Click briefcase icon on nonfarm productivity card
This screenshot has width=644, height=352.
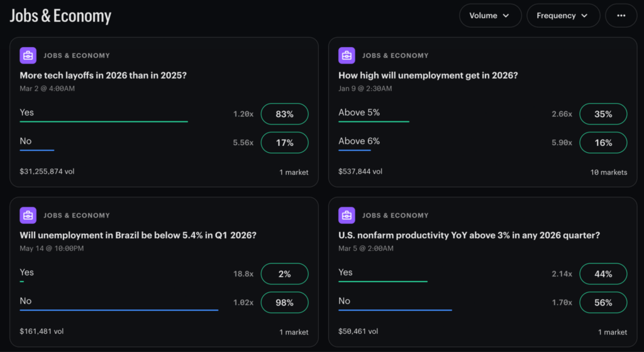(x=347, y=215)
